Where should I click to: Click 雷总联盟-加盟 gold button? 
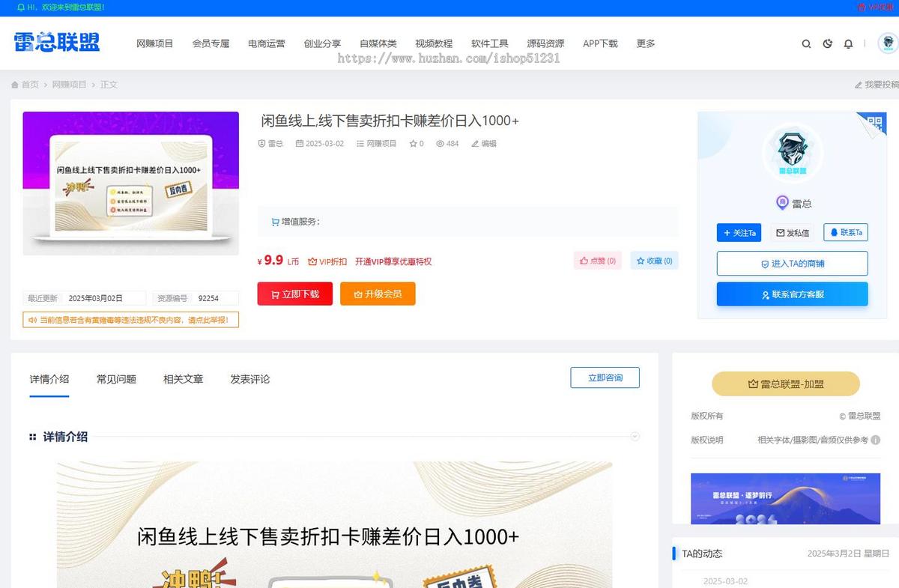786,384
